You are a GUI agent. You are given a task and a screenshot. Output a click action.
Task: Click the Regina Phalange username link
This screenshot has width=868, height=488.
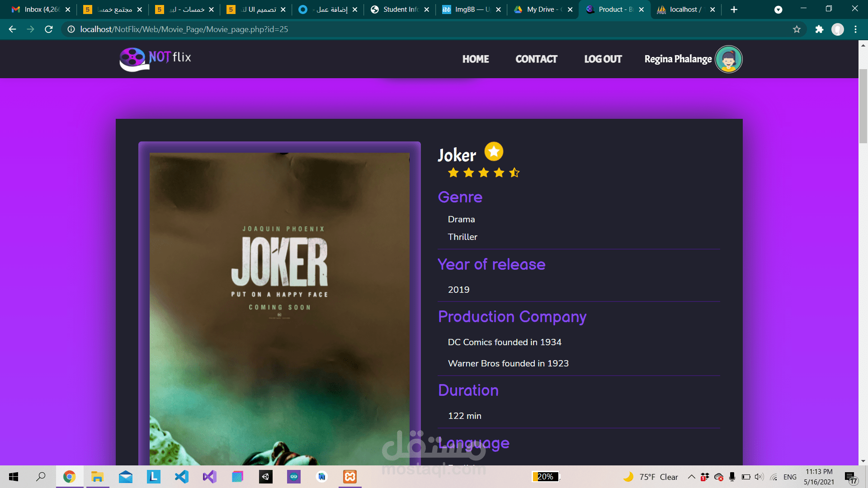(678, 59)
